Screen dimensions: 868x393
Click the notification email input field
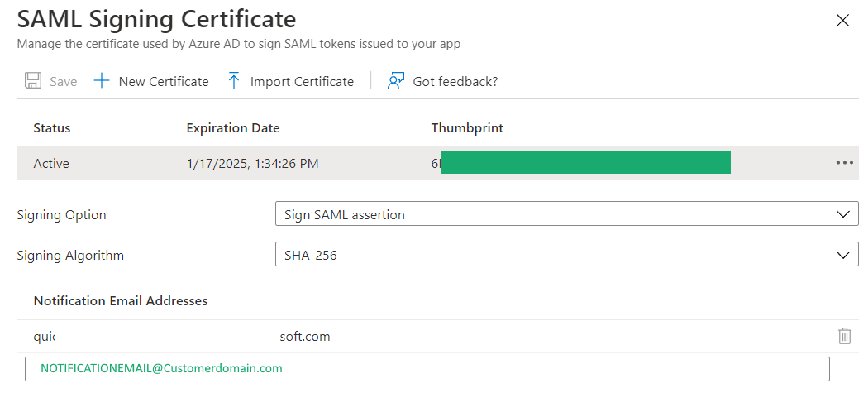click(x=427, y=369)
